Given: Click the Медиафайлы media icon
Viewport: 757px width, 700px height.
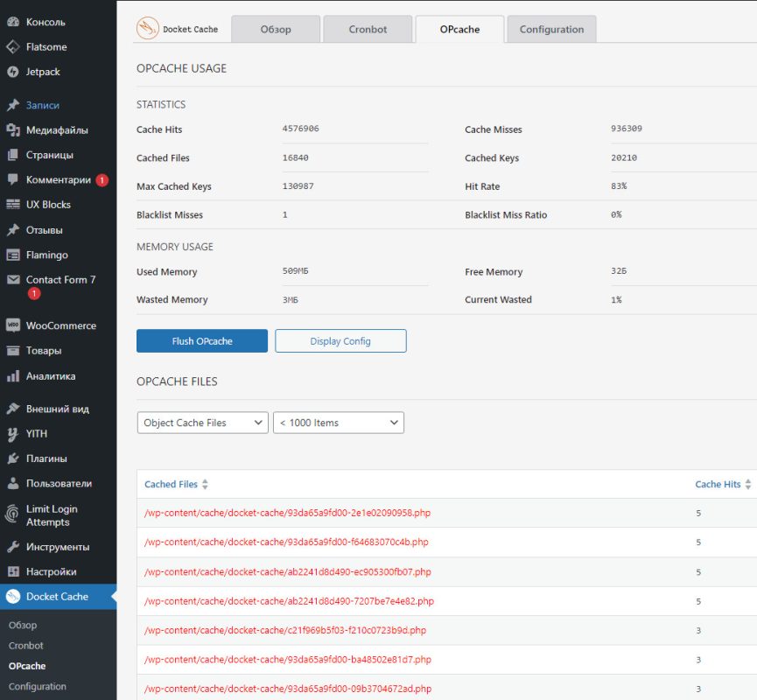Looking at the screenshot, I should 12,130.
